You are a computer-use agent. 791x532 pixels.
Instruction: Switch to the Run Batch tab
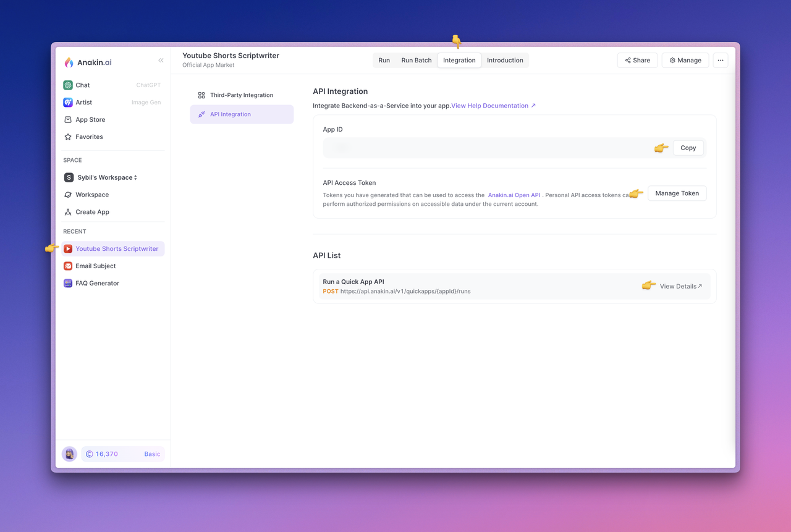417,61
